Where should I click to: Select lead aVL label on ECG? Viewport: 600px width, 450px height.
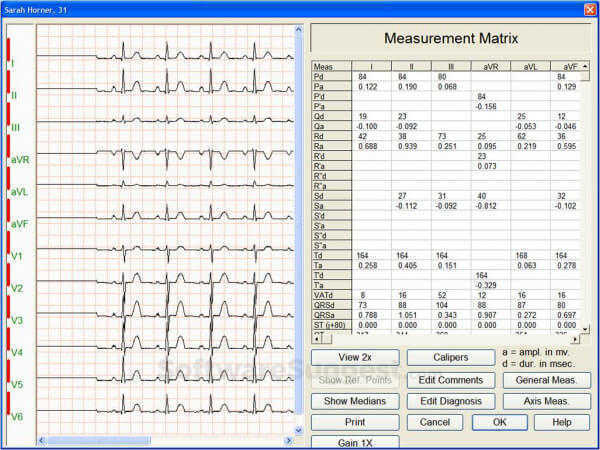[x=19, y=192]
